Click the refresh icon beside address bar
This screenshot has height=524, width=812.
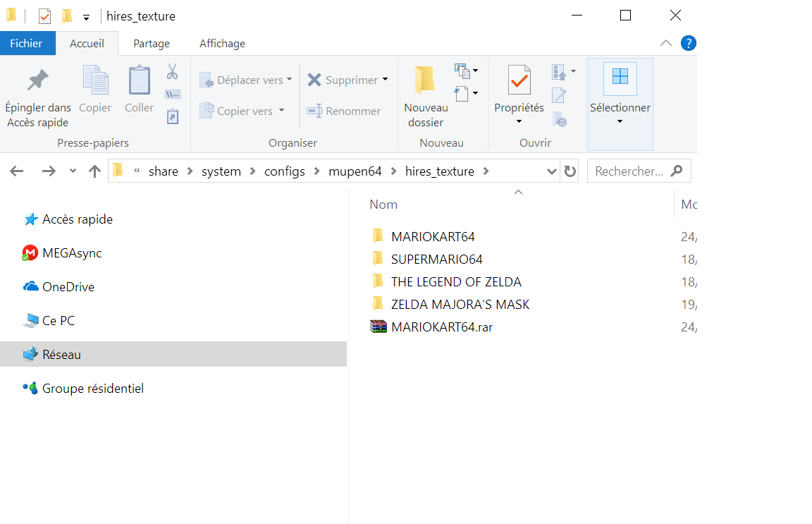(x=570, y=171)
